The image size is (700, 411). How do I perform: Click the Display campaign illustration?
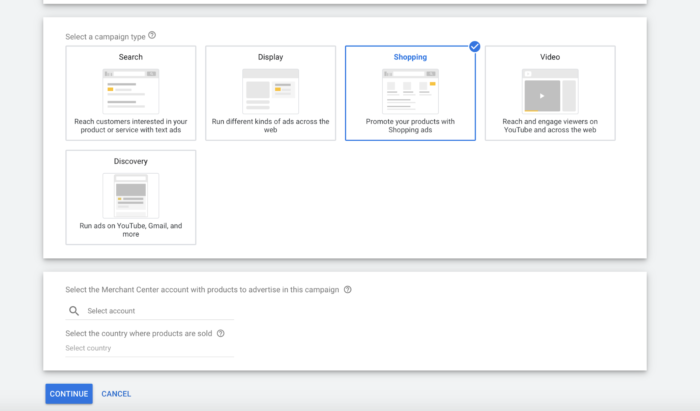tap(270, 90)
